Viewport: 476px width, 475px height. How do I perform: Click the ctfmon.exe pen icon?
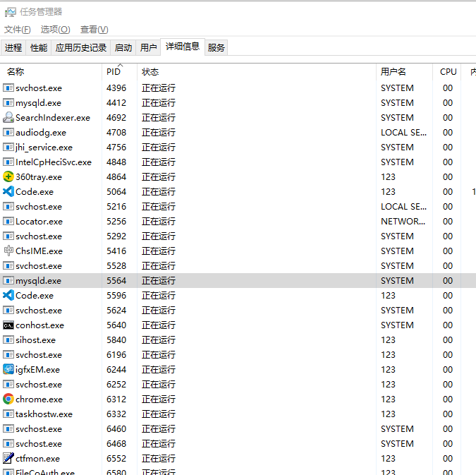coord(8,458)
